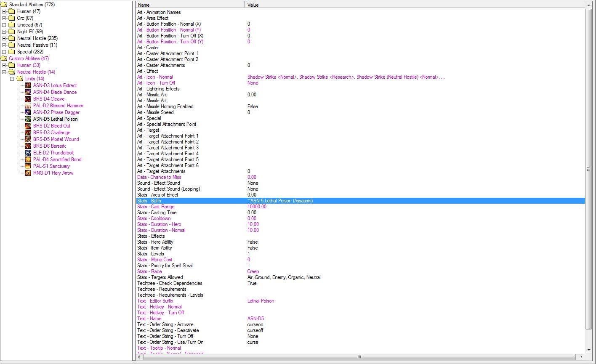The width and height of the screenshot is (596, 364).
Task: Select the Stats - Cast Range field row
Action: point(360,207)
